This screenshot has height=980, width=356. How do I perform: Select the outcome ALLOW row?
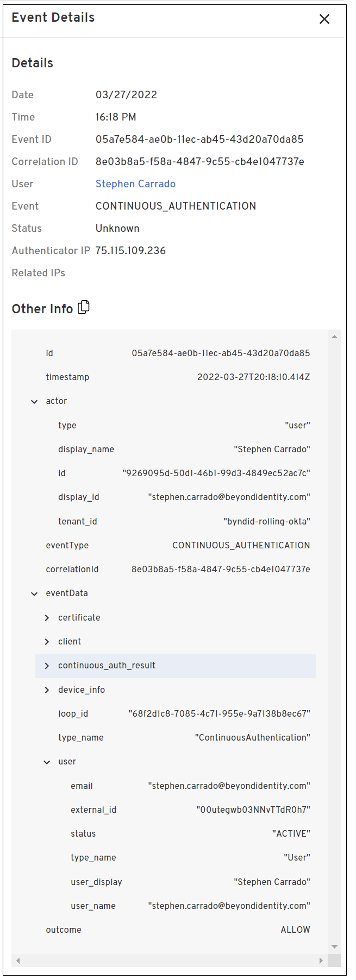(295, 930)
